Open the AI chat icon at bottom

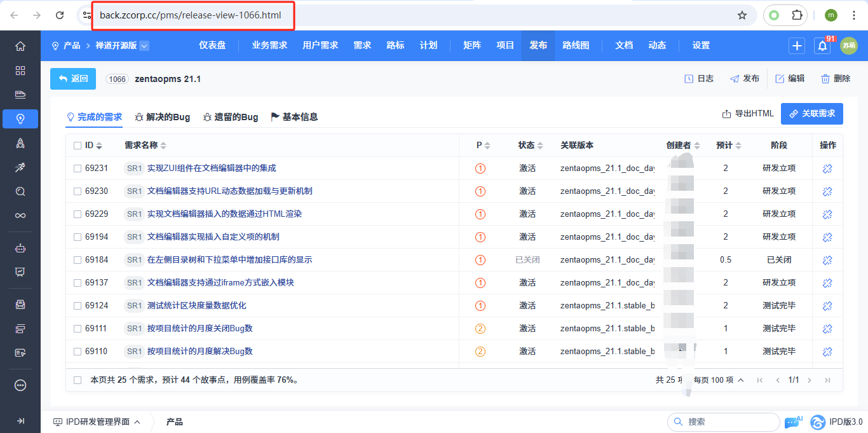[793, 422]
